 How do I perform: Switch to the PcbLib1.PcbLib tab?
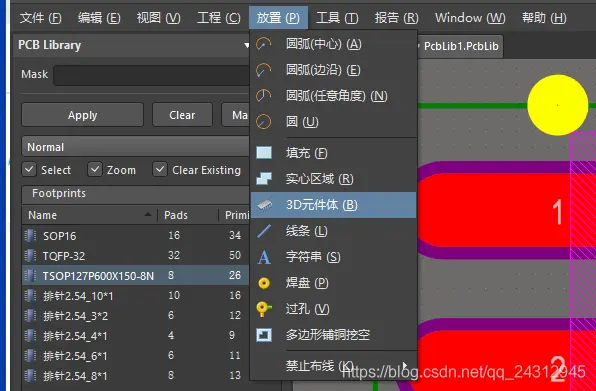461,46
